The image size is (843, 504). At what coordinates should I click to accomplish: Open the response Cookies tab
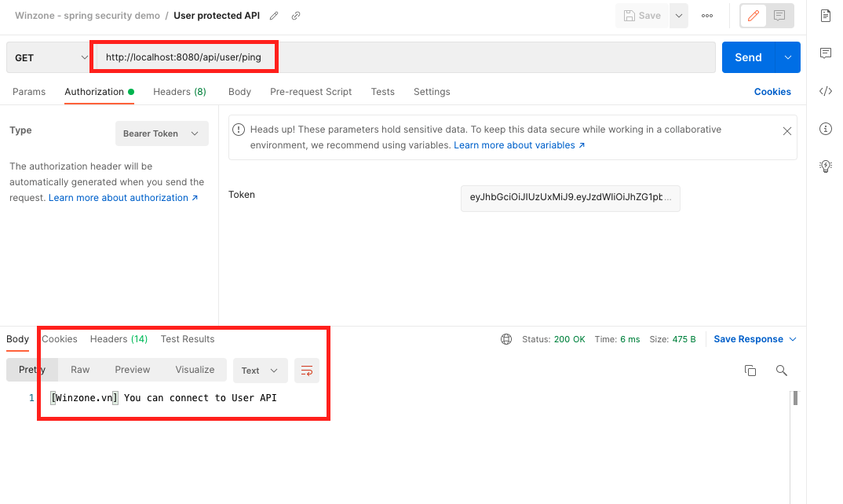pyautogui.click(x=60, y=339)
